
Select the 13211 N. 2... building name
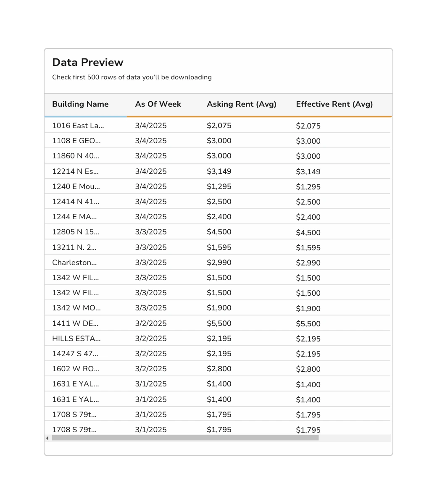pos(74,247)
